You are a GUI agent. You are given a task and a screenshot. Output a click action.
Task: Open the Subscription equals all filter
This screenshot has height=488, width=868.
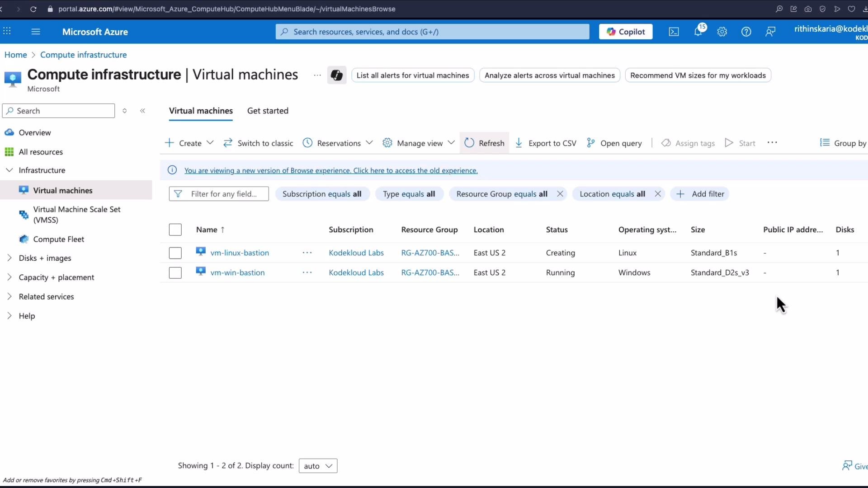(322, 194)
